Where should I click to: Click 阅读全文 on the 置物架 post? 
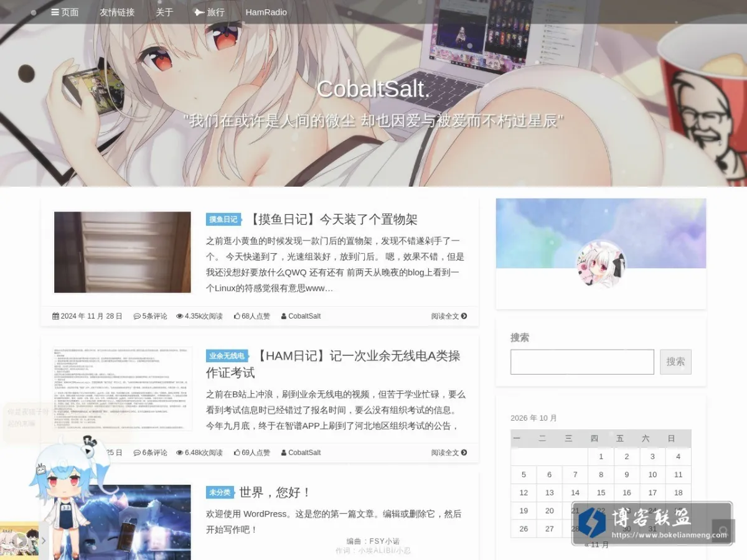(449, 316)
